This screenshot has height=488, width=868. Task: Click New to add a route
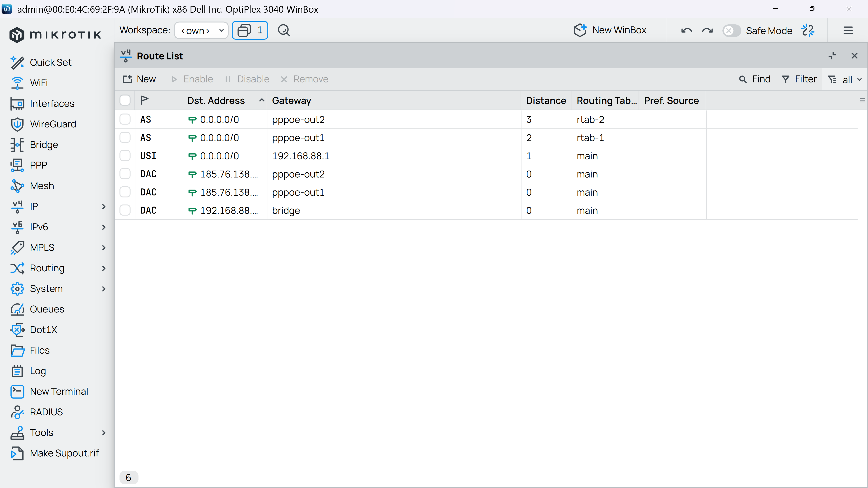(x=139, y=79)
